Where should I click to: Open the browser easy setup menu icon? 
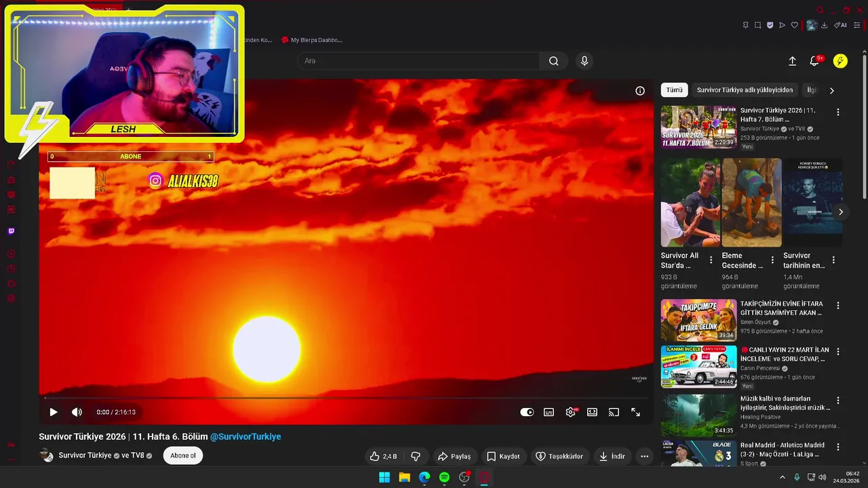click(x=856, y=25)
